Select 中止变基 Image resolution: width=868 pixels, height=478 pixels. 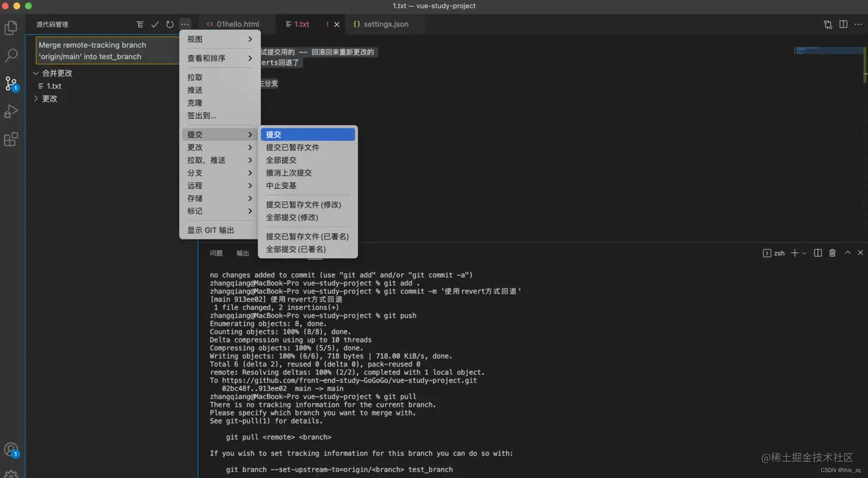pyautogui.click(x=308, y=186)
